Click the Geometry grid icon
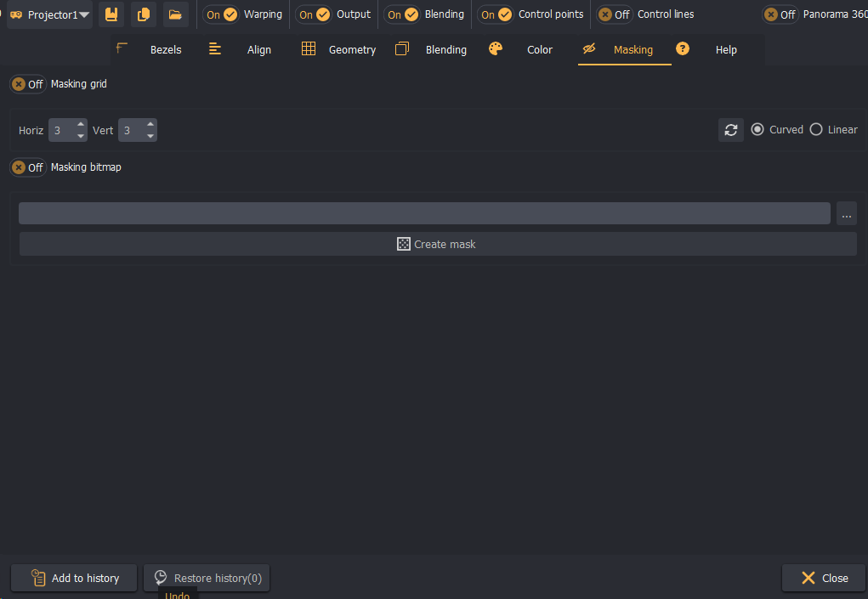Image resolution: width=868 pixels, height=599 pixels. (309, 48)
